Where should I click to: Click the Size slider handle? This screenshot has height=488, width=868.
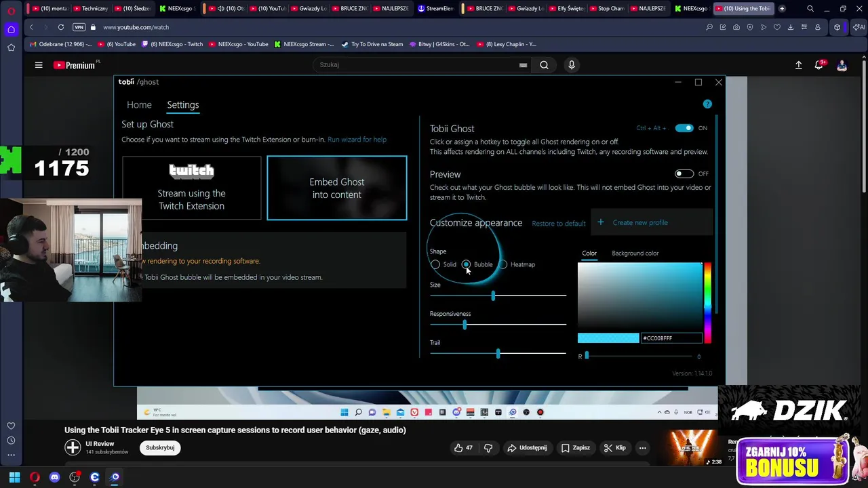(x=493, y=296)
